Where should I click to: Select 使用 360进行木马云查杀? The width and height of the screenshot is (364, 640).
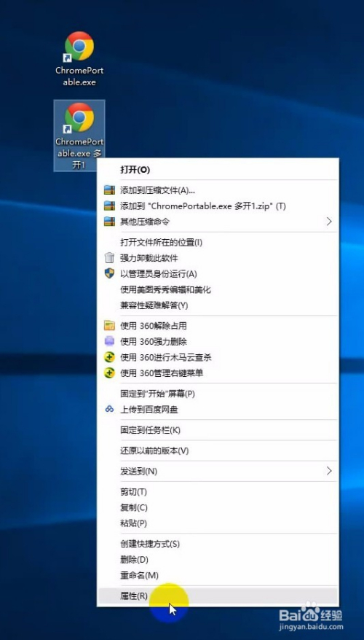pos(218,358)
